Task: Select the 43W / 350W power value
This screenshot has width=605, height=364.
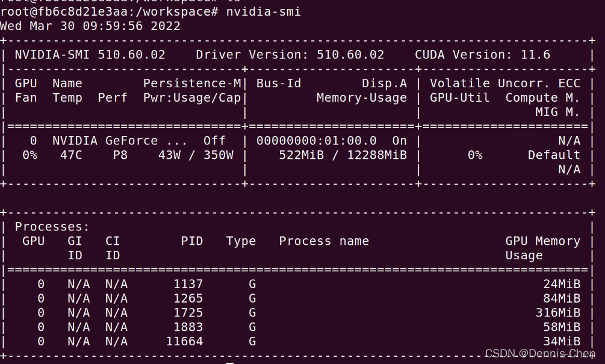Action: pos(196,155)
